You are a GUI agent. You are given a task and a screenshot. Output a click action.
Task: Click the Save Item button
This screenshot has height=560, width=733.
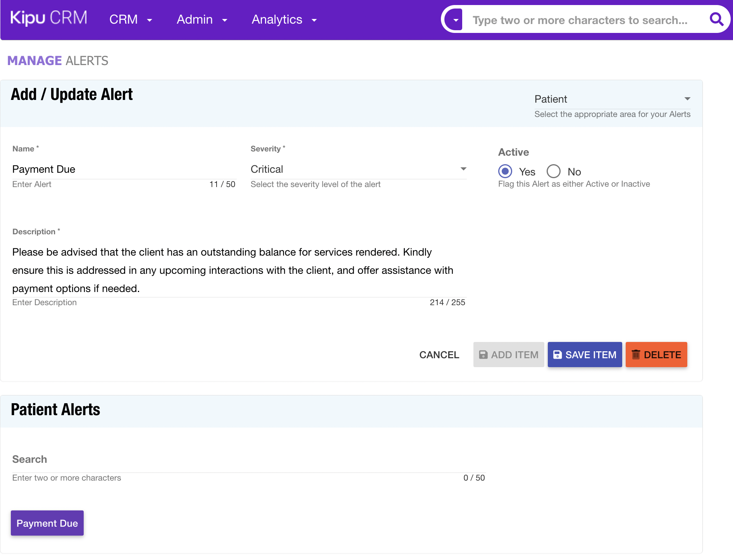(585, 355)
